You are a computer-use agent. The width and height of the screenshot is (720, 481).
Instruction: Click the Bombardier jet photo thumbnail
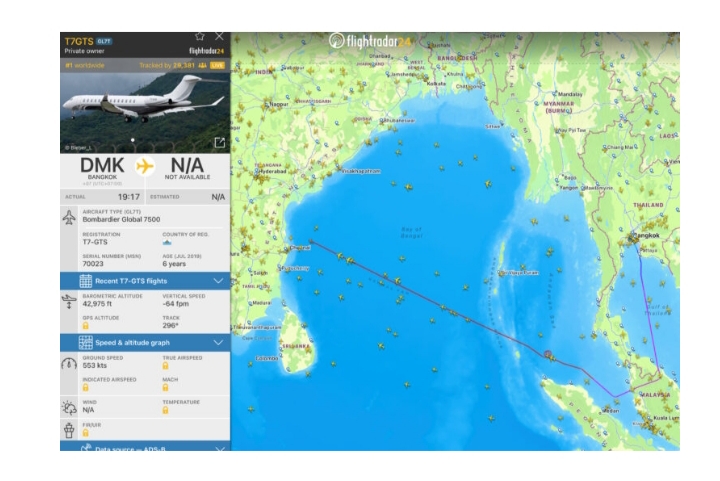click(x=145, y=113)
